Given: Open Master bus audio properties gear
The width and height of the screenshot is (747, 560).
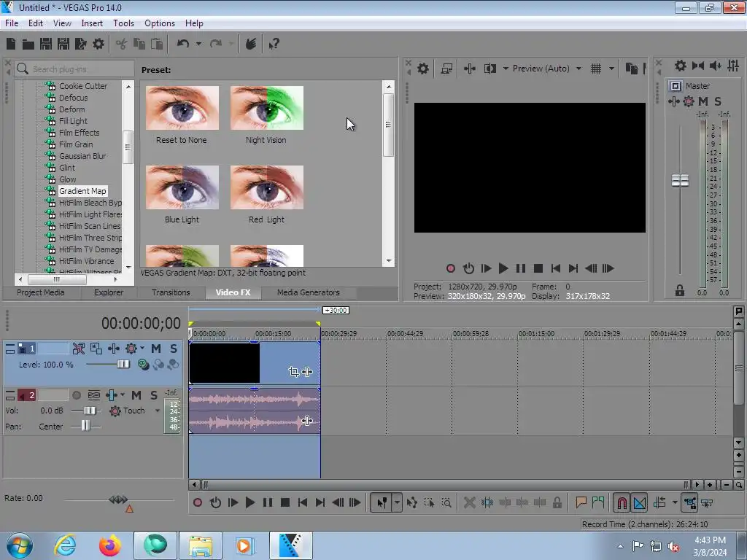Looking at the screenshot, I should click(681, 66).
